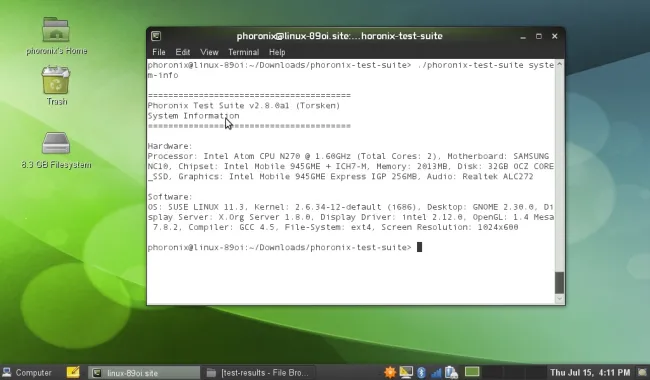650x380 pixels.
Task: Open the sticky notes icon in panel
Action: [73, 372]
